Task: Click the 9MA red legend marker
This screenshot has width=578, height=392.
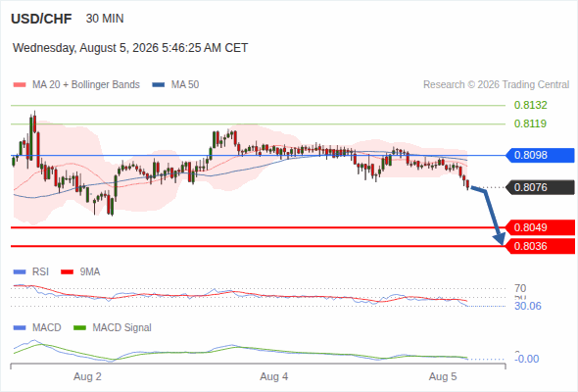Action: (67, 272)
